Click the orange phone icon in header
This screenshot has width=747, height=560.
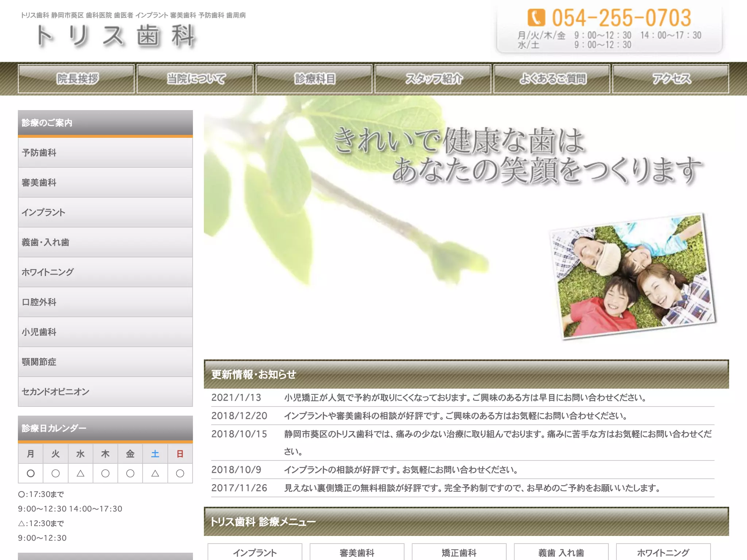[536, 17]
